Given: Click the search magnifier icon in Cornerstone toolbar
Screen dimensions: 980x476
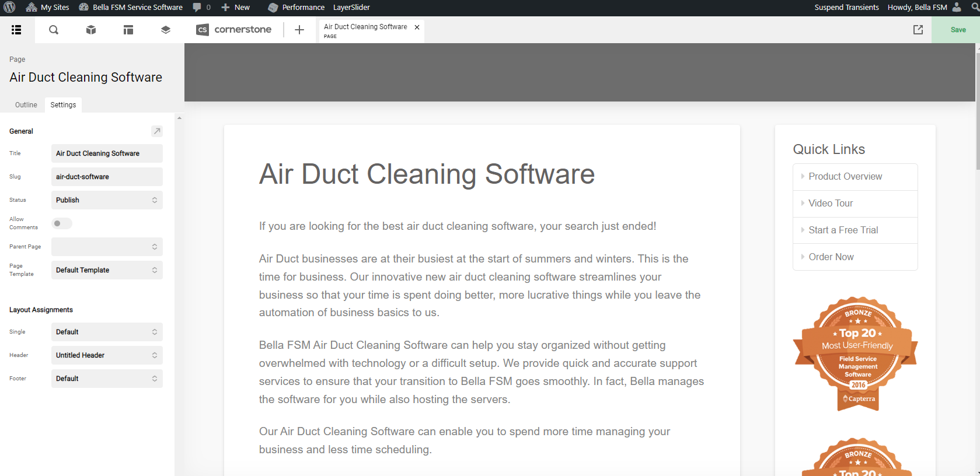Looking at the screenshot, I should click(x=54, y=30).
